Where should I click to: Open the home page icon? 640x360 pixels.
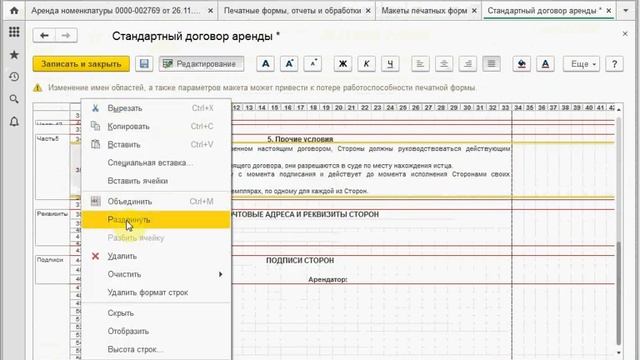click(14, 10)
